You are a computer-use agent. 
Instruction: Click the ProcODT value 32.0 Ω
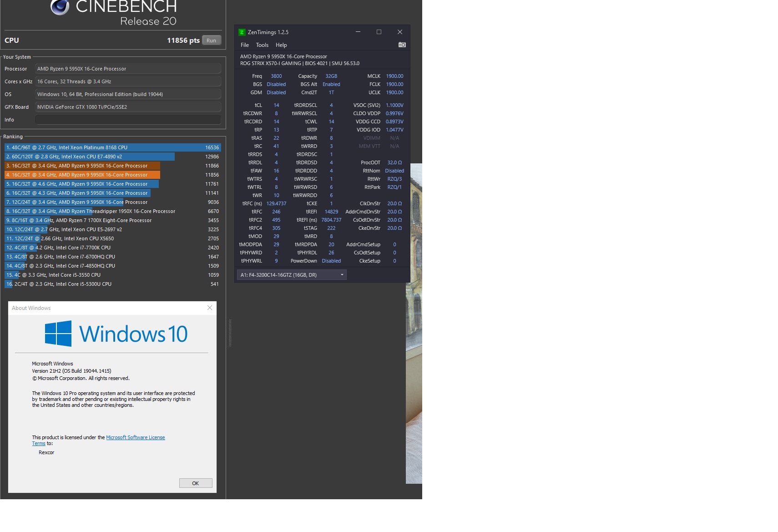tap(394, 162)
